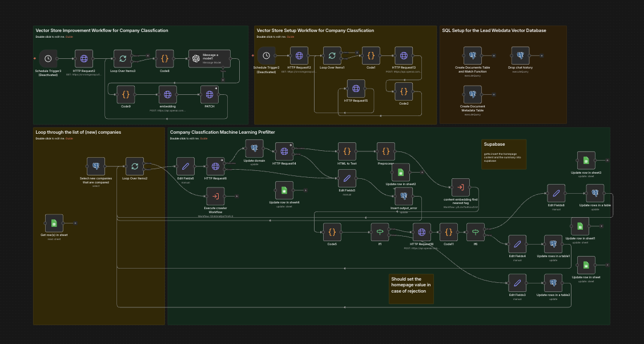
Task: Click the Message a model1 OpenAI node
Action: point(210,59)
